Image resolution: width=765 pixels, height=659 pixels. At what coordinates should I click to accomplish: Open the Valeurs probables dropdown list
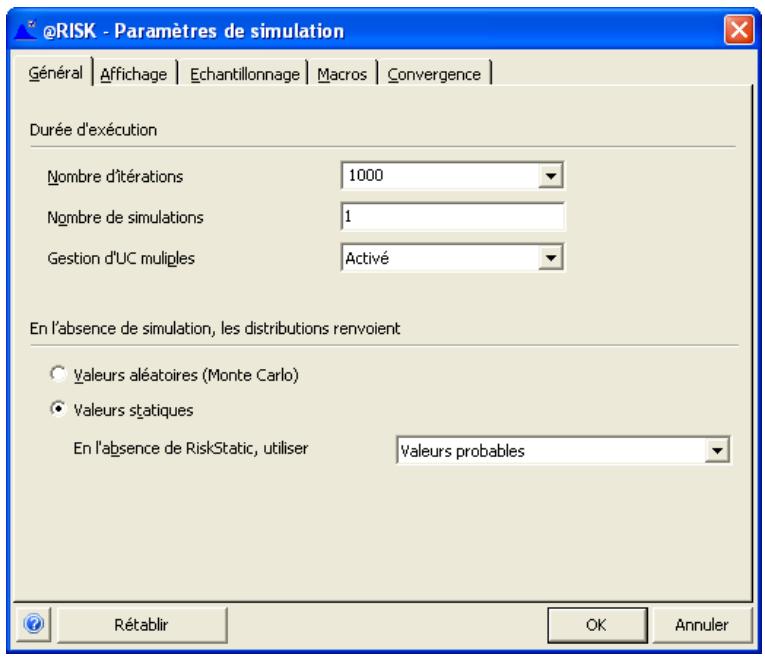(x=715, y=451)
